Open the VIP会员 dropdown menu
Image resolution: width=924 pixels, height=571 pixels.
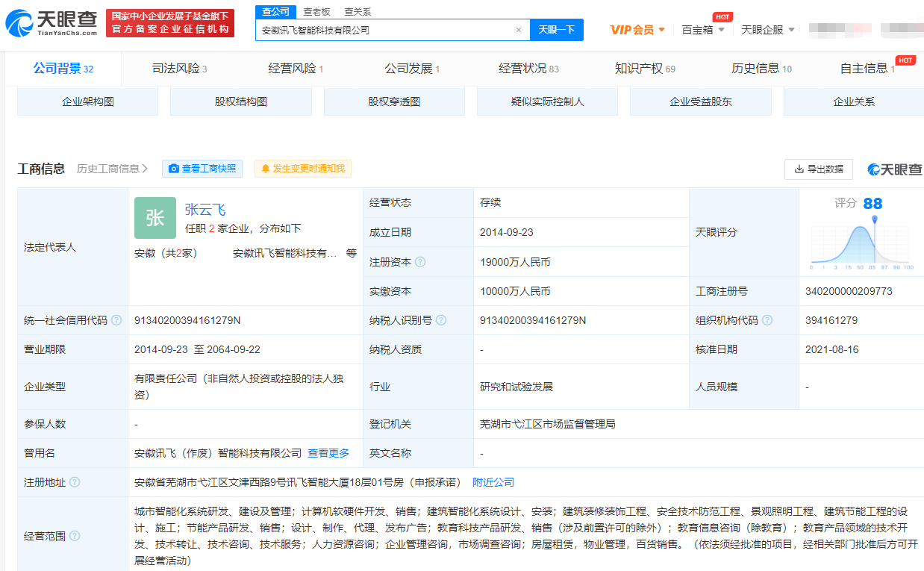tap(637, 30)
